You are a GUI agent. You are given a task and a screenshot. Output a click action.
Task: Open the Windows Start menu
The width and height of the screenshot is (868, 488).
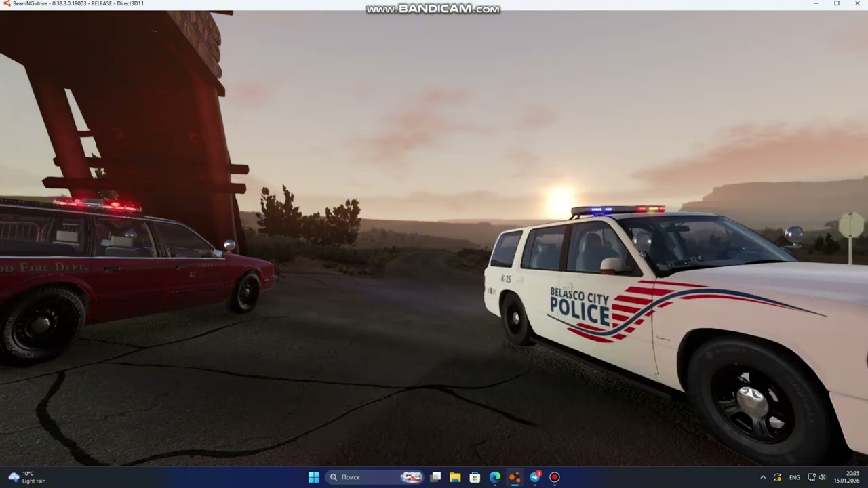pyautogui.click(x=314, y=477)
